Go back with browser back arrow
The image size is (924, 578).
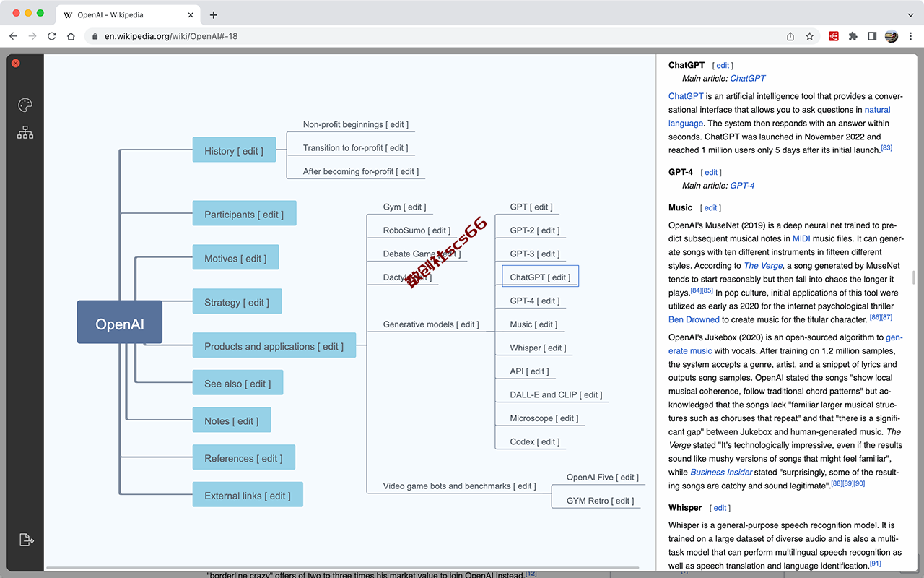click(13, 36)
